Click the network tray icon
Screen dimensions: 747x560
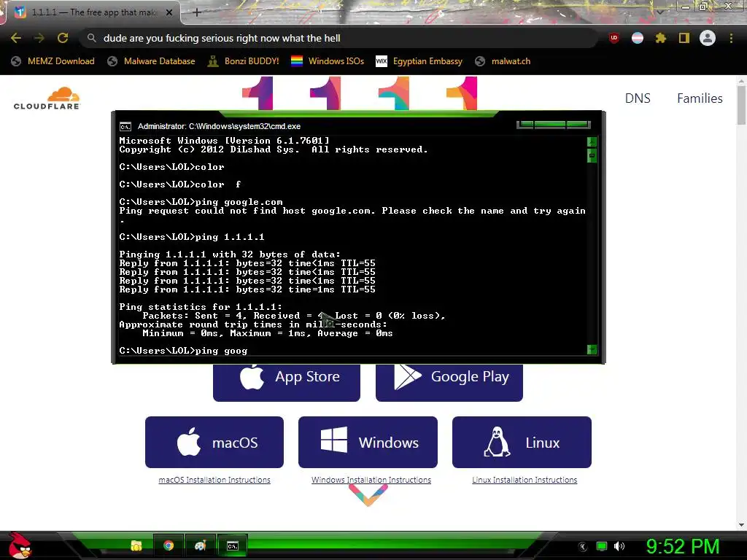[602, 546]
